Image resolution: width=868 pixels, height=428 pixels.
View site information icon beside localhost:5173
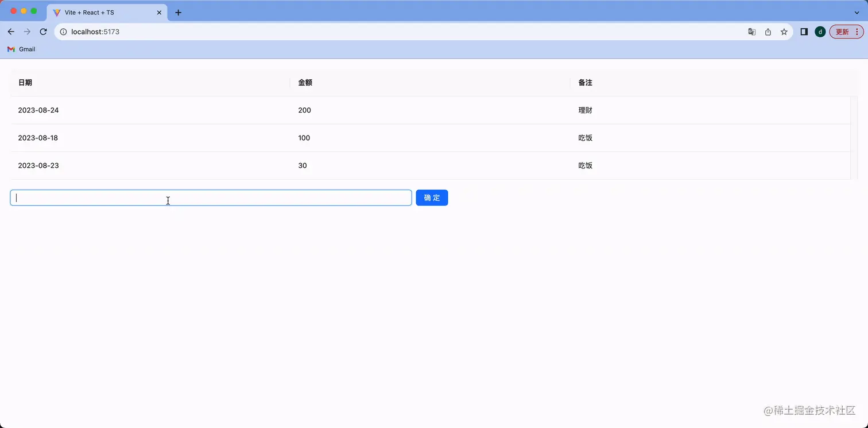point(63,32)
